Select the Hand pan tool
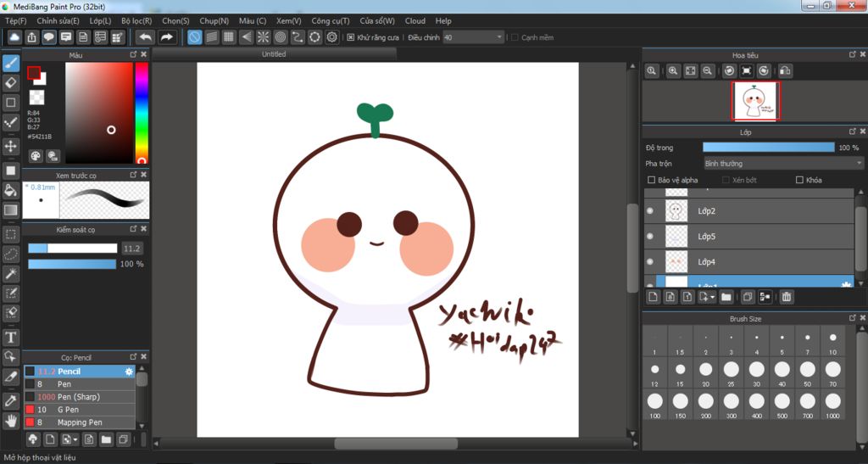868x464 pixels. (x=10, y=421)
